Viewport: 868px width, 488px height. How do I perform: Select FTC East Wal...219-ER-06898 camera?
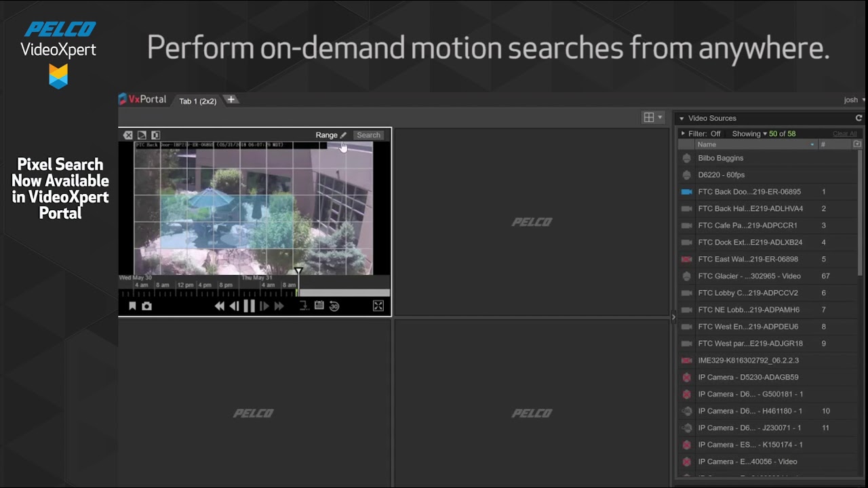click(x=768, y=259)
